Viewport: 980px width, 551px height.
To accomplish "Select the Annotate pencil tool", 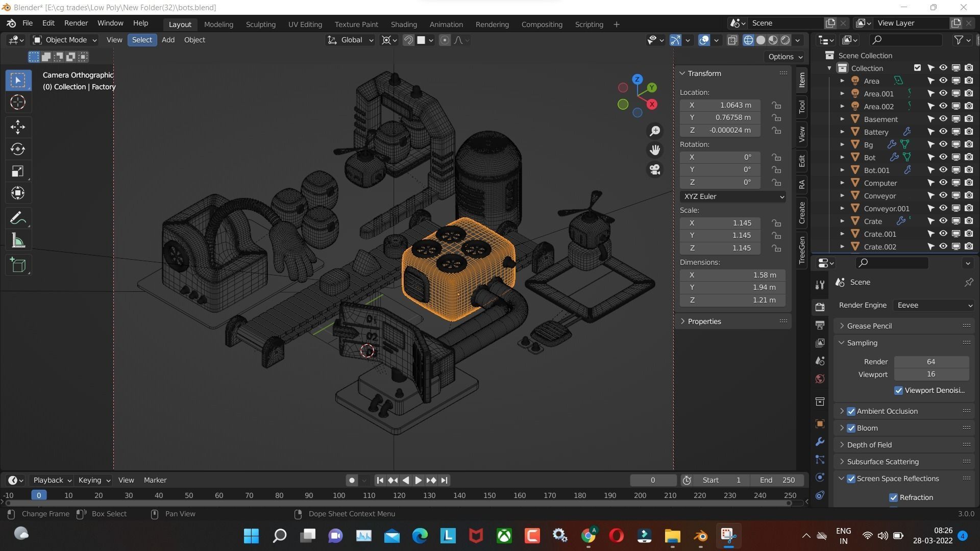I will click(18, 218).
